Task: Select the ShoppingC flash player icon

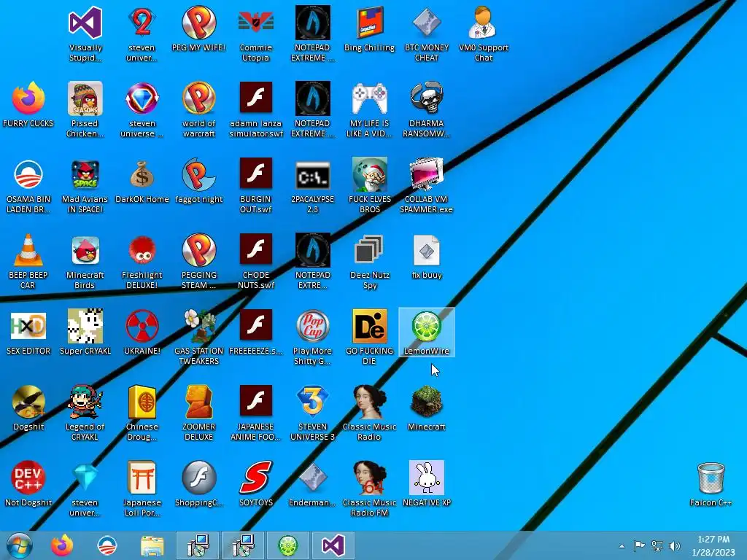Action: pyautogui.click(x=198, y=484)
